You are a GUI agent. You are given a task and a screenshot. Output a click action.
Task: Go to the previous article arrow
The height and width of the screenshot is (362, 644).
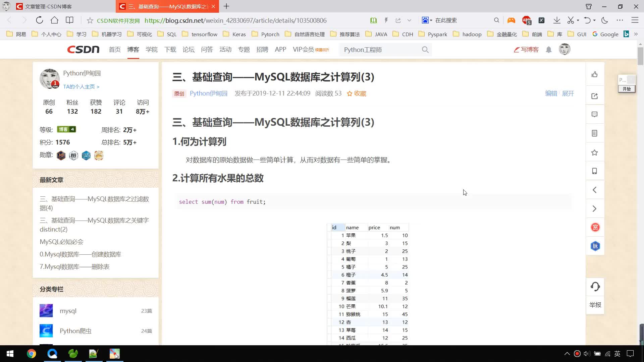coord(594,190)
